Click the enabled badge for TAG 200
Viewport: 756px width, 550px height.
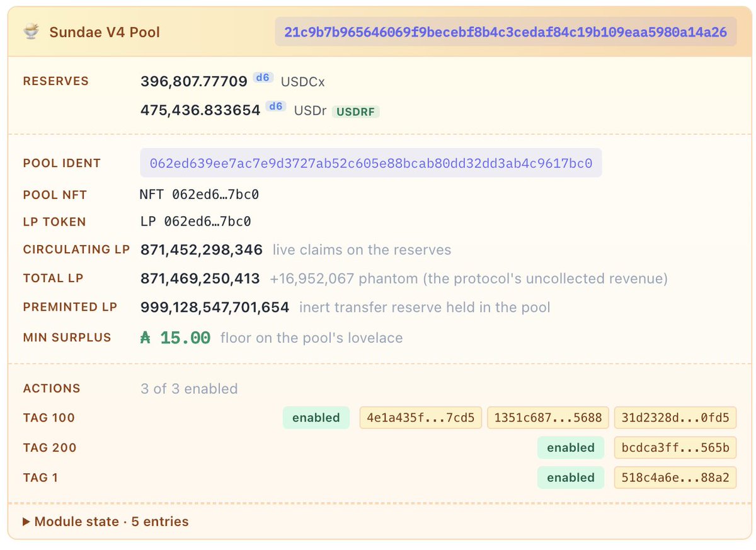(571, 447)
